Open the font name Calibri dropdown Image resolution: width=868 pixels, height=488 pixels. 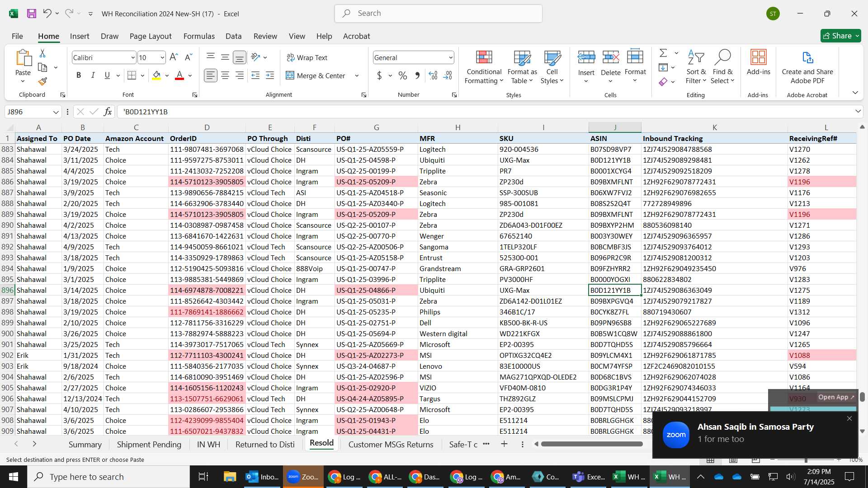[132, 57]
